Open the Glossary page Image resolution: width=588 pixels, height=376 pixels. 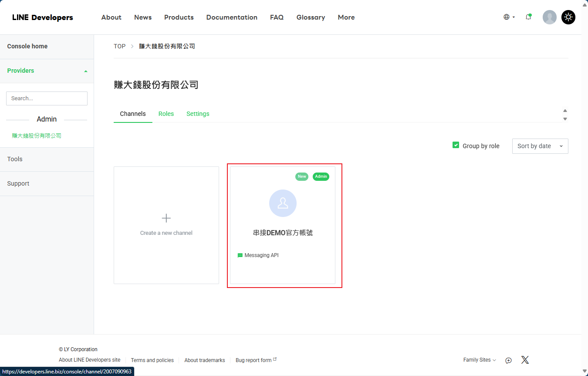(x=311, y=17)
